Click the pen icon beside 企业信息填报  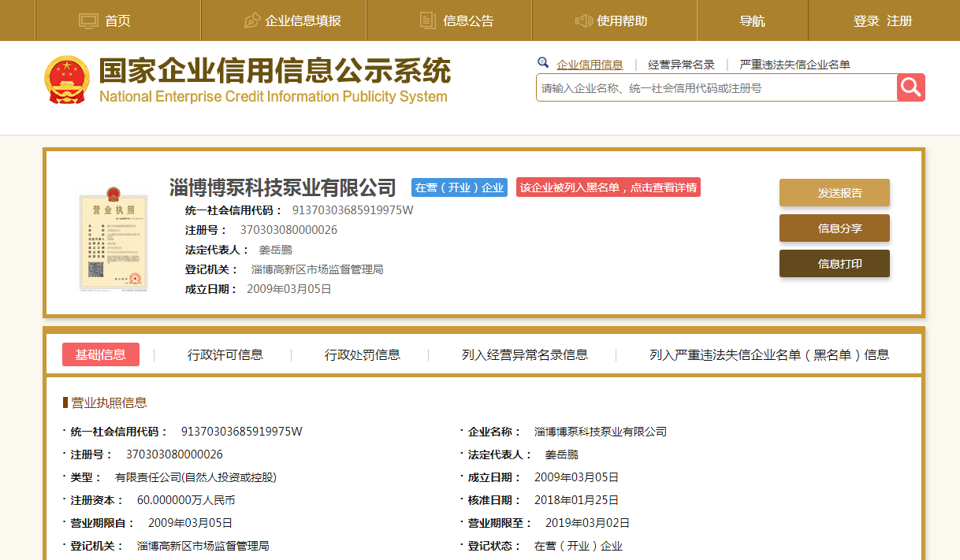[252, 20]
